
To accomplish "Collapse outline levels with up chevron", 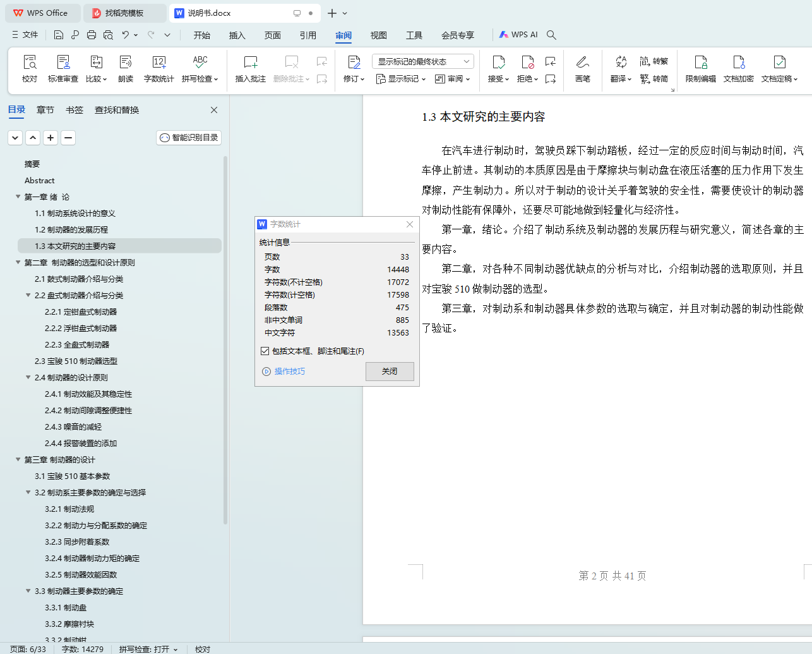I will [33, 137].
